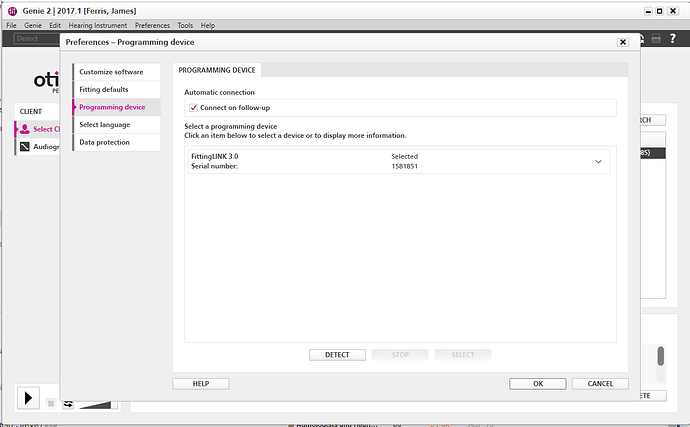Viewport: 690px width, 427px height.
Task: Open the Edit menu
Action: 55,26
